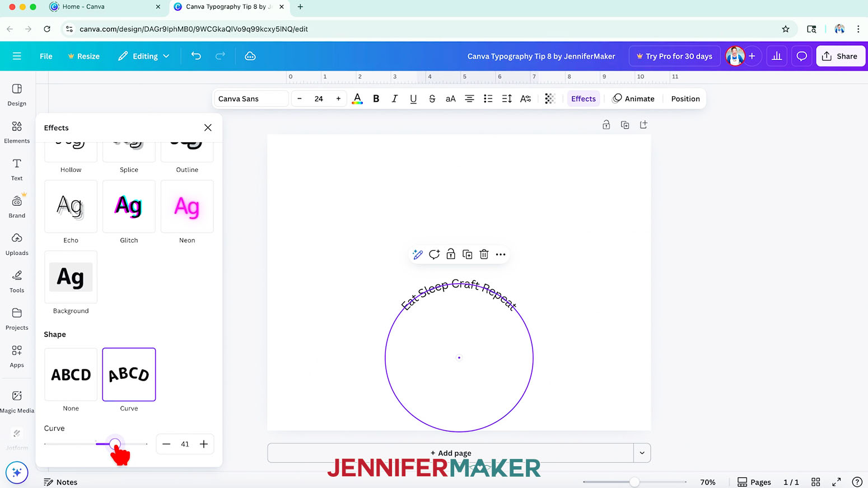
Task: Apply the Neon text effect
Action: click(x=187, y=207)
